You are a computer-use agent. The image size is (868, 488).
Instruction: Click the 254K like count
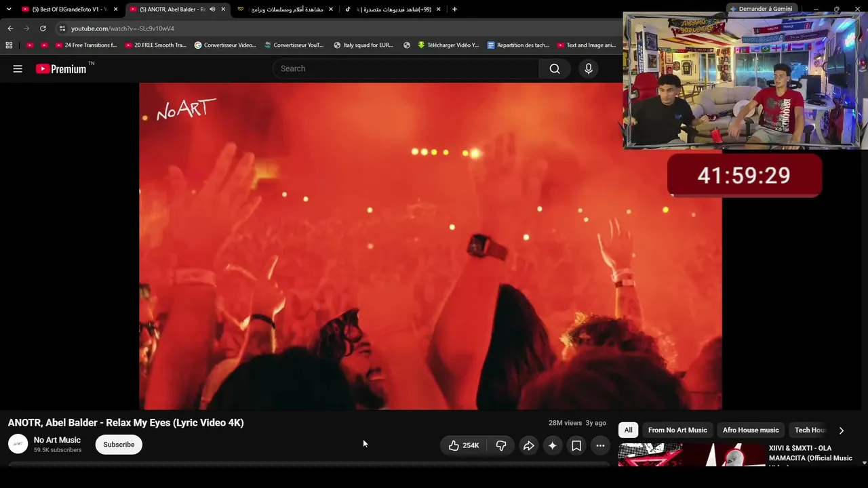coord(471,445)
